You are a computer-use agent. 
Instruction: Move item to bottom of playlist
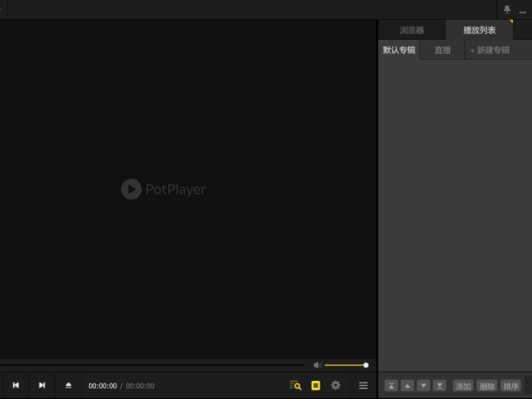440,385
